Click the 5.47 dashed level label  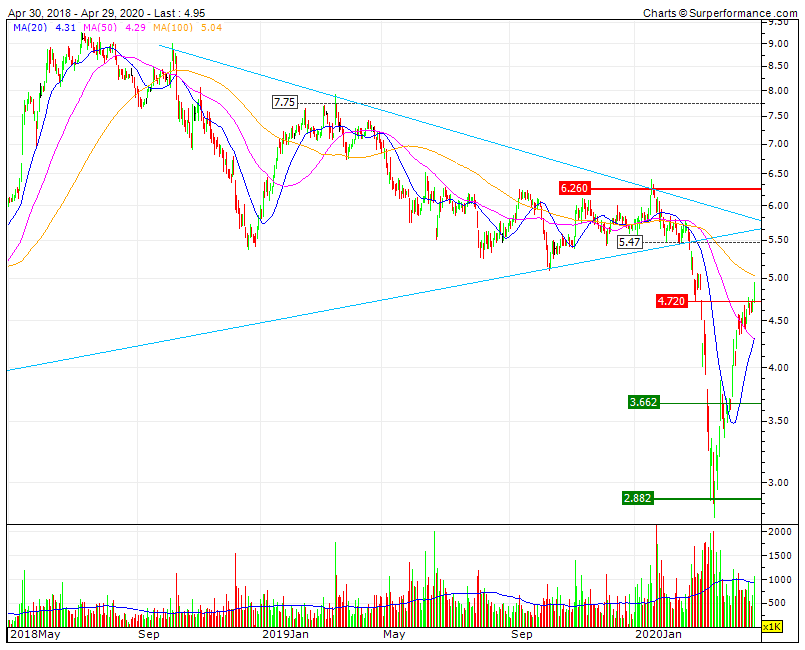(x=630, y=242)
